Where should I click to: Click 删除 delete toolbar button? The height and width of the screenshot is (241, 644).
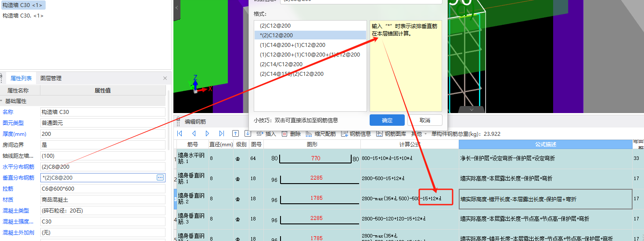[x=291, y=134]
